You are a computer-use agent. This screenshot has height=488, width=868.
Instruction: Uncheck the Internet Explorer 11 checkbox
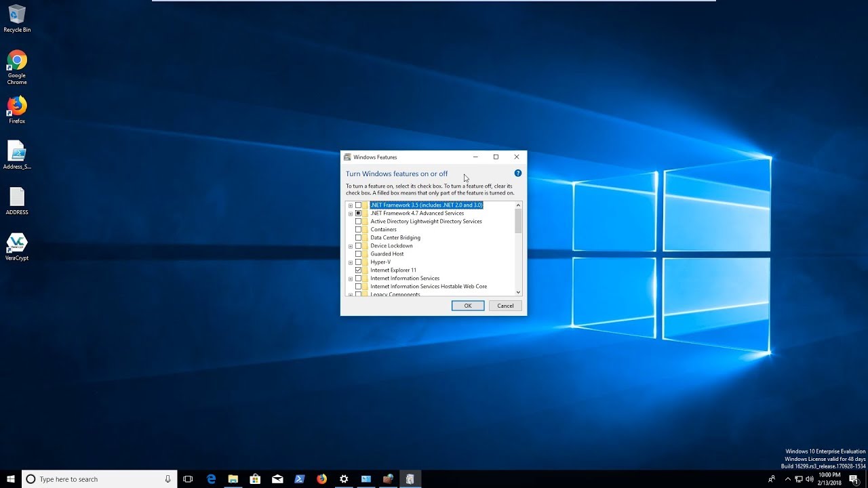click(358, 270)
